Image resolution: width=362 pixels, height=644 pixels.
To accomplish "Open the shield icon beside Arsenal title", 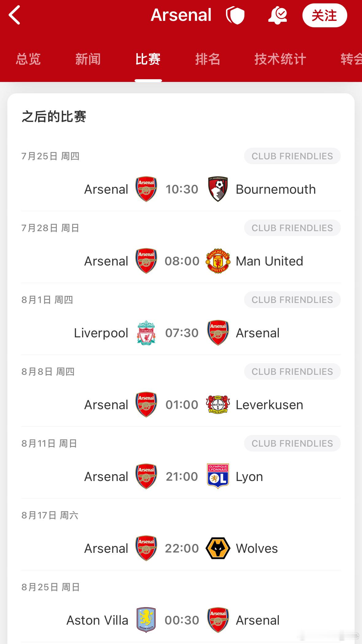I will coord(235,15).
